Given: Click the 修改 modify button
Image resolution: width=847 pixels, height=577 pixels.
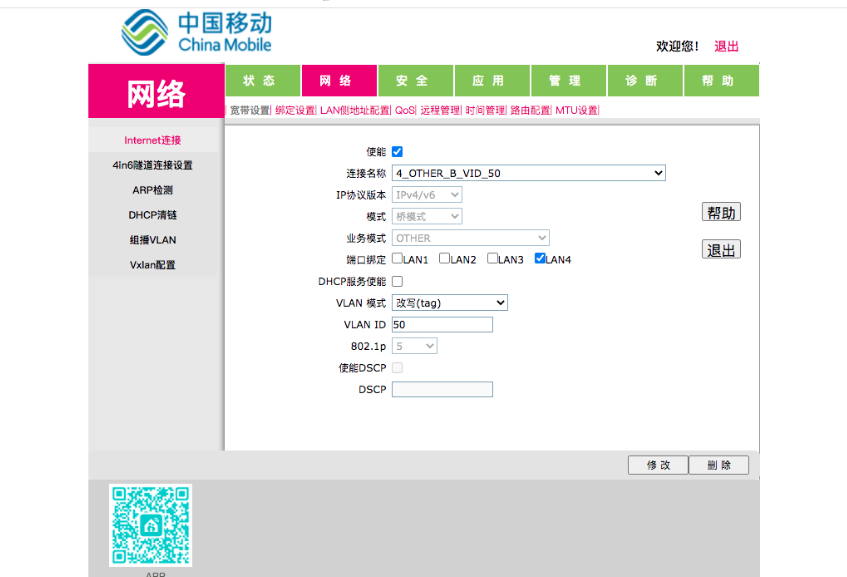Looking at the screenshot, I should [x=658, y=465].
